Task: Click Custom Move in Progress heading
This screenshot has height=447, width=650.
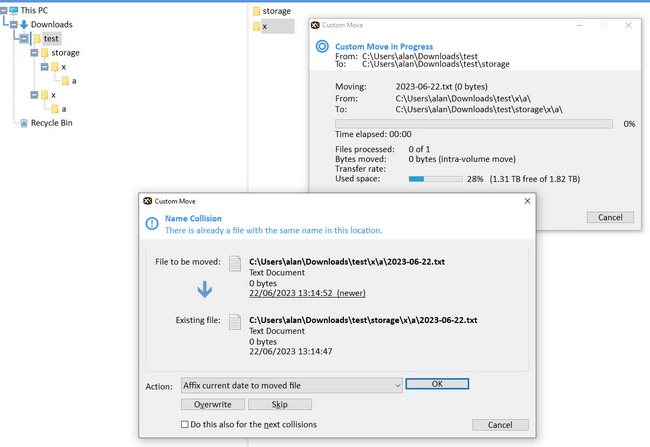Action: point(384,46)
